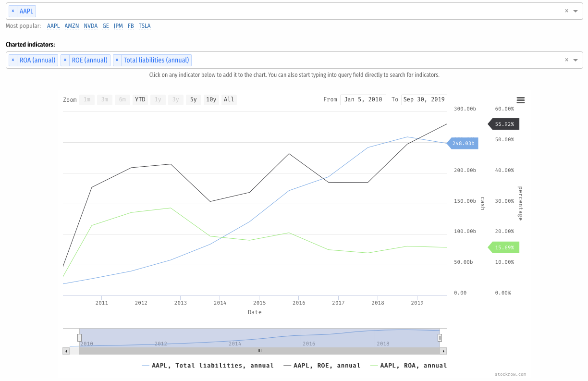Screen dimensions: 588x381
Task: Set zoom to 3y
Action: 176,99
